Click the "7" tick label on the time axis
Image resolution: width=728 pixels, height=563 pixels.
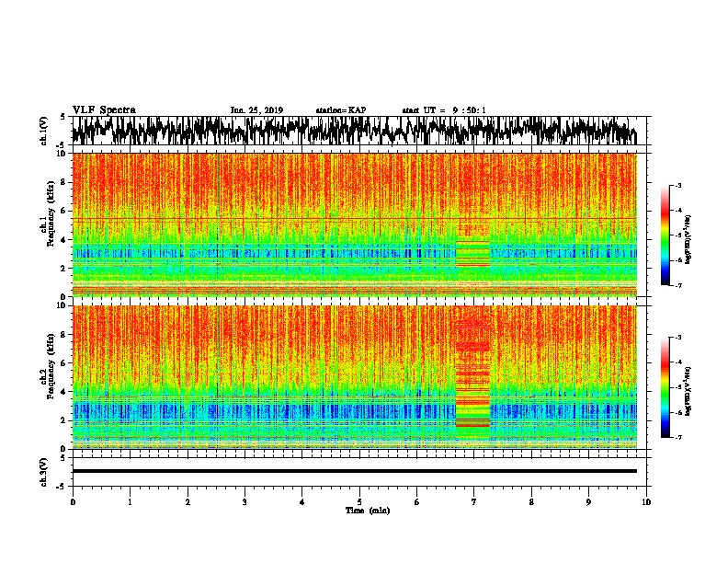(x=474, y=502)
